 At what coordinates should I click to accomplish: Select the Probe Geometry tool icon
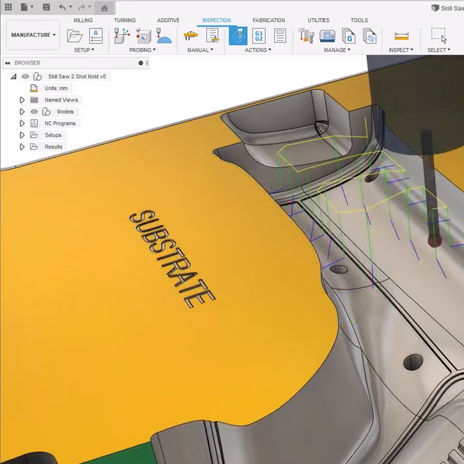click(x=143, y=36)
